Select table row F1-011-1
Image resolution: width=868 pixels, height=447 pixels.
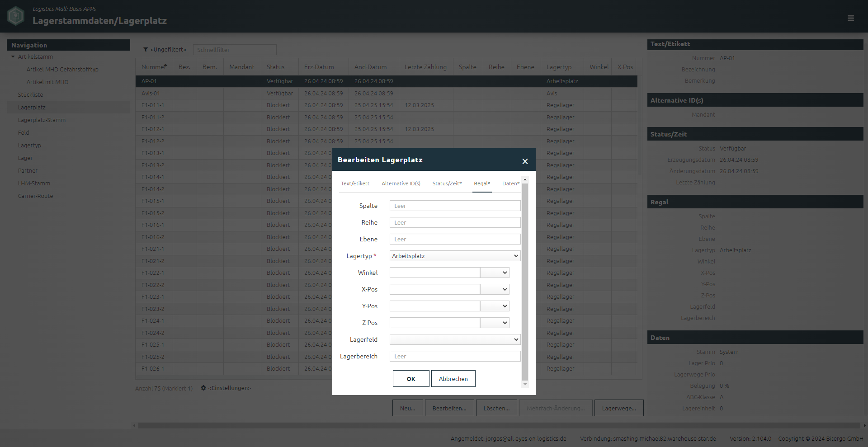(386, 105)
